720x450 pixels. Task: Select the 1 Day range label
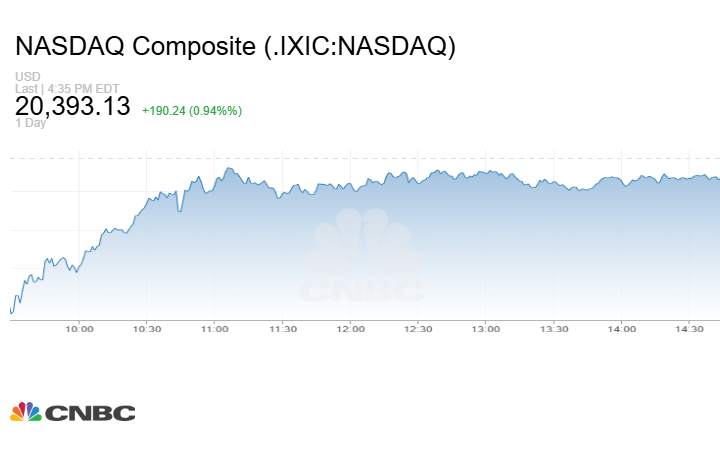[30, 124]
